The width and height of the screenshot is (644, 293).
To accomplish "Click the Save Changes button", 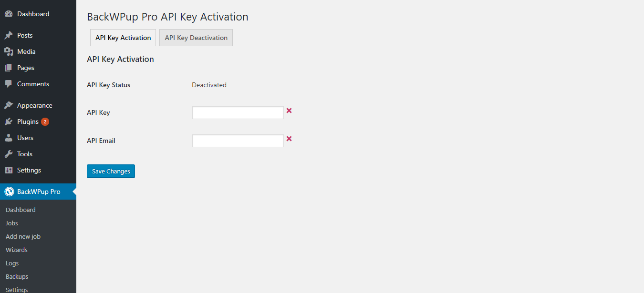I will click(111, 171).
